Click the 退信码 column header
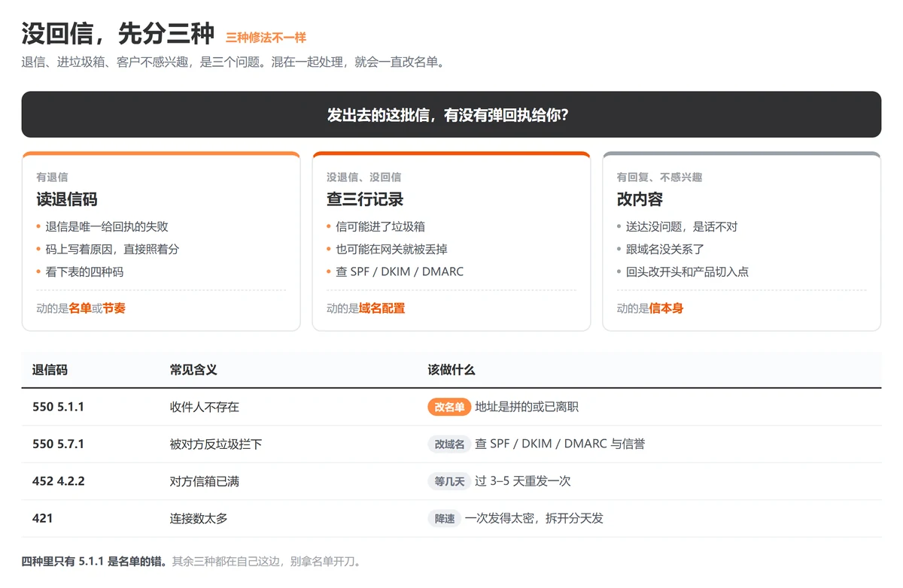The height and width of the screenshot is (588, 903). (x=50, y=370)
